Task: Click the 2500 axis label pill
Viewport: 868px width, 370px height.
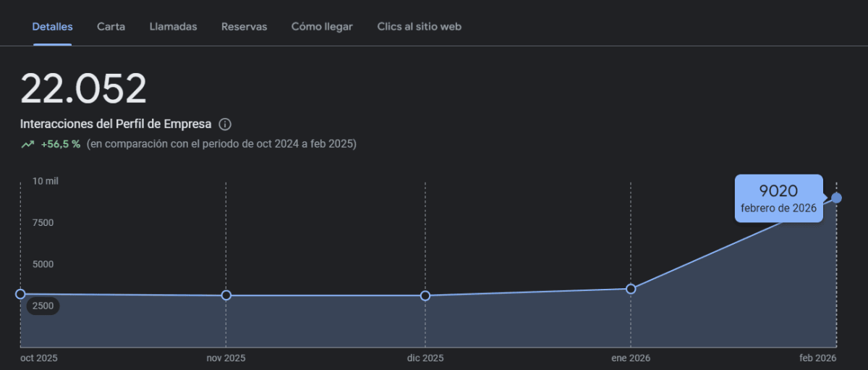Action: click(43, 306)
